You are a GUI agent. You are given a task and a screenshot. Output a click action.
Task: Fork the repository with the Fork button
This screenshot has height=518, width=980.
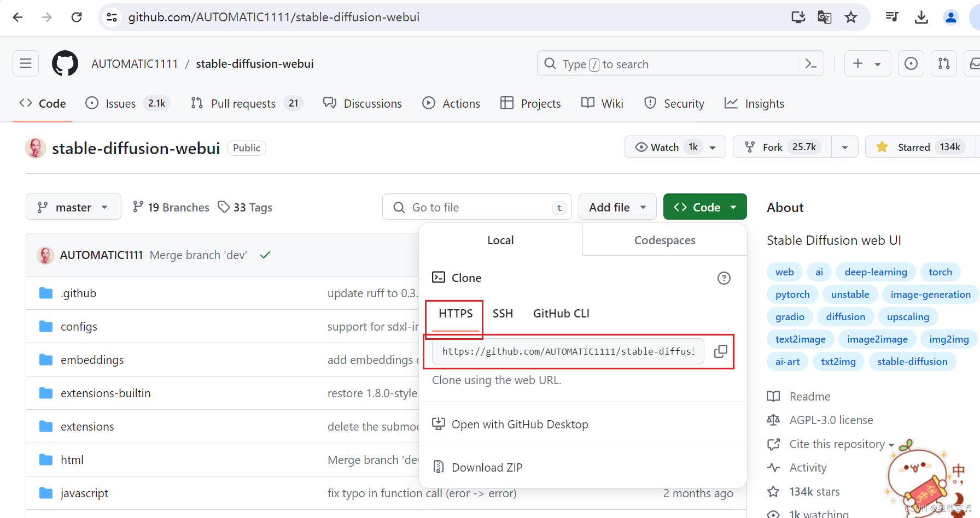tap(783, 147)
